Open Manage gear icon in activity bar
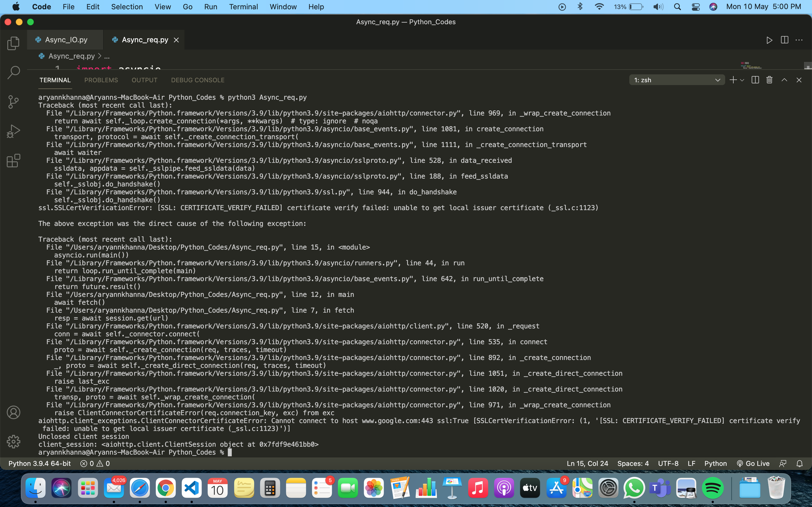 [x=14, y=442]
